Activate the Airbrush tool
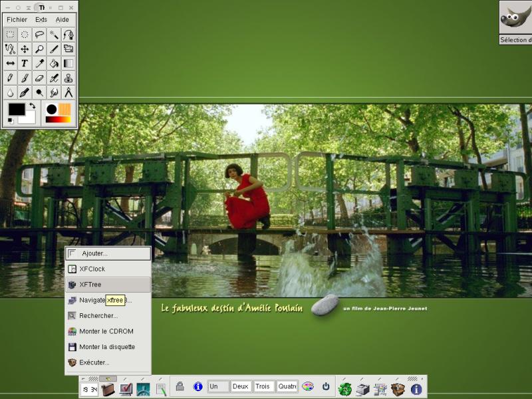The height and width of the screenshot is (399, 532). click(x=54, y=78)
